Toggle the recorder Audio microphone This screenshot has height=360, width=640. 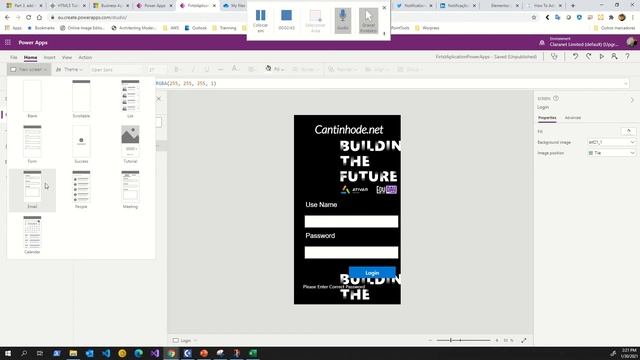[x=343, y=20]
